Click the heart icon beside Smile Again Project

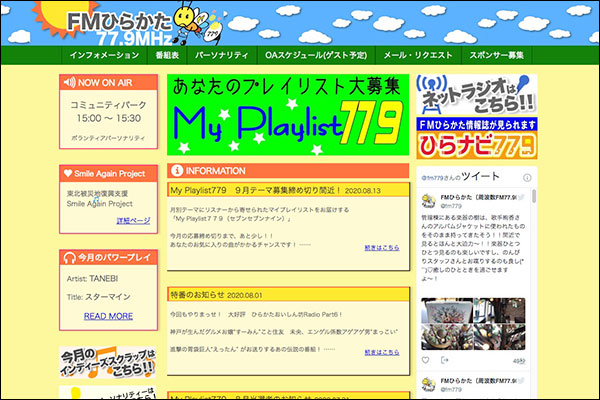click(67, 172)
